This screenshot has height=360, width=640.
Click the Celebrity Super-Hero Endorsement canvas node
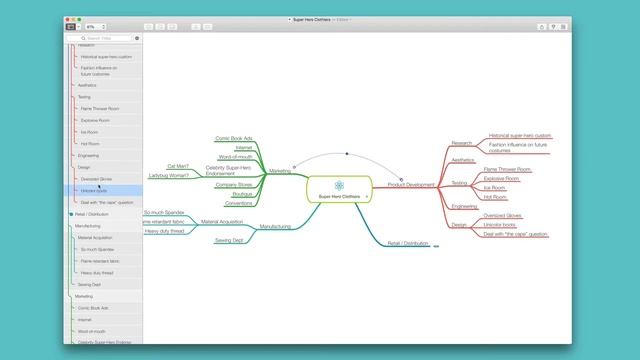pyautogui.click(x=228, y=171)
